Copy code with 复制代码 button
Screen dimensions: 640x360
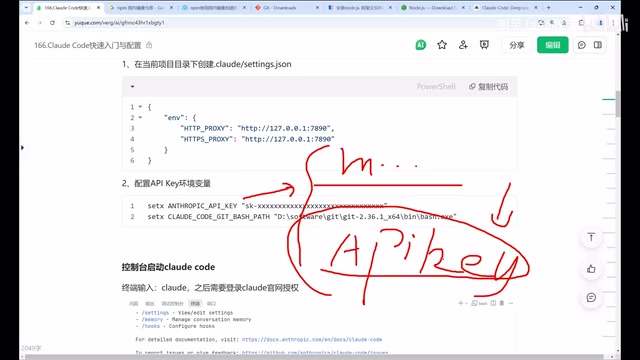(488, 87)
